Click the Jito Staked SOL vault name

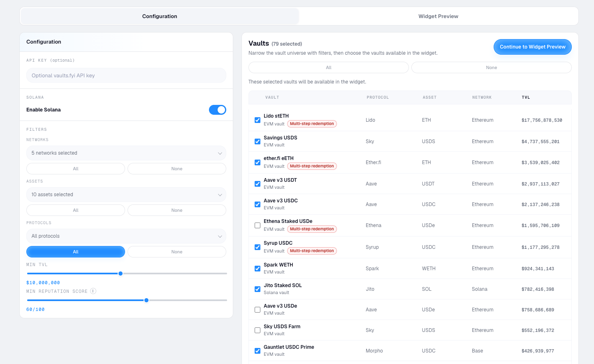pos(283,285)
